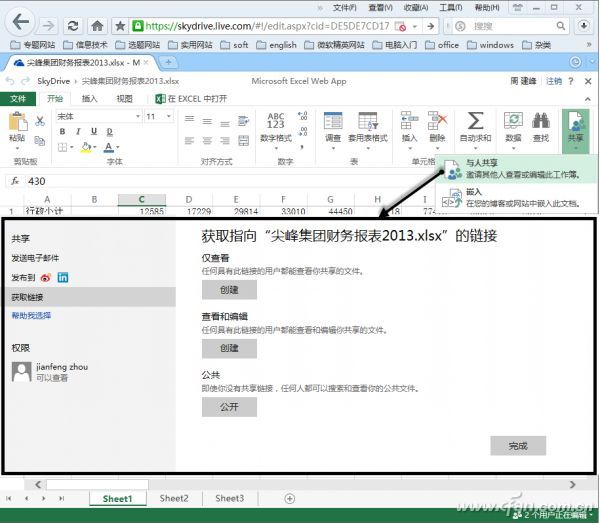Open the Format as Table dropdown
The height and width of the screenshot is (523, 600).
pyautogui.click(x=368, y=130)
